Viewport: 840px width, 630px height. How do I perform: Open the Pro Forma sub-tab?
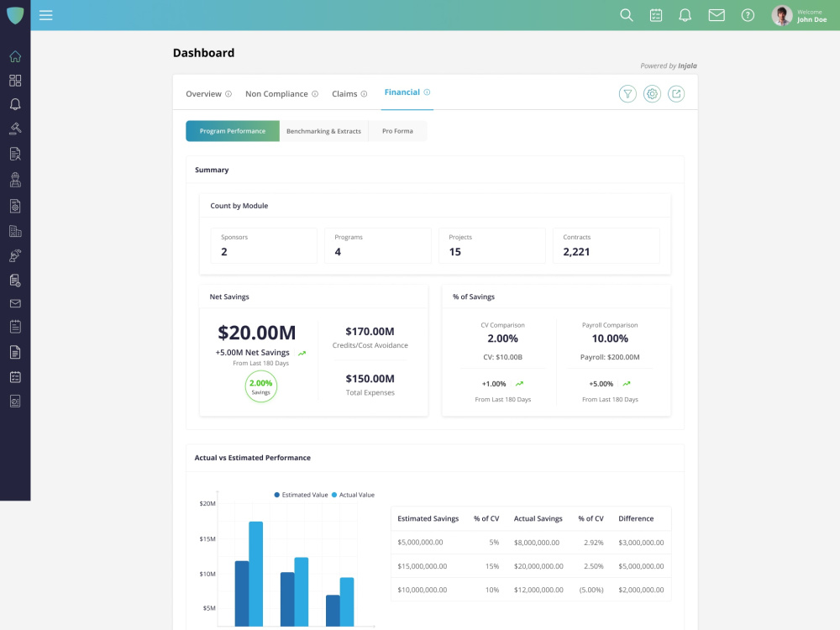pyautogui.click(x=397, y=131)
